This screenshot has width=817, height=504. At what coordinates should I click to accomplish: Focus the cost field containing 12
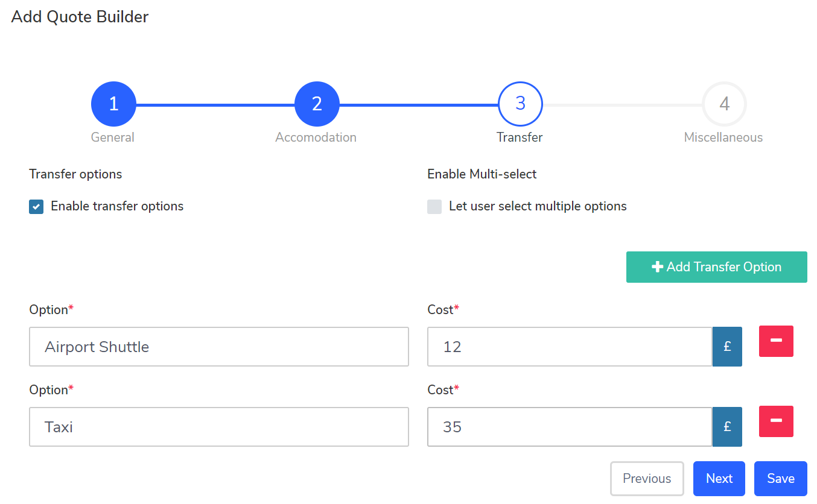click(569, 347)
